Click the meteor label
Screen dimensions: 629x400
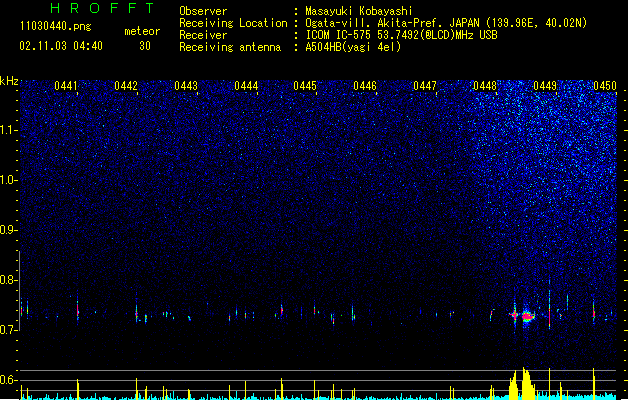142,31
